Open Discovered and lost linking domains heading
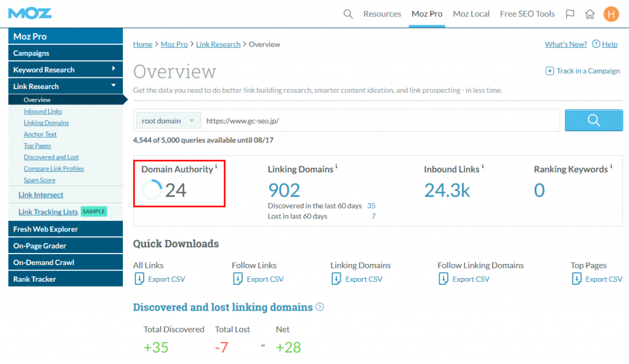Image resolution: width=629 pixels, height=364 pixels. 222,307
